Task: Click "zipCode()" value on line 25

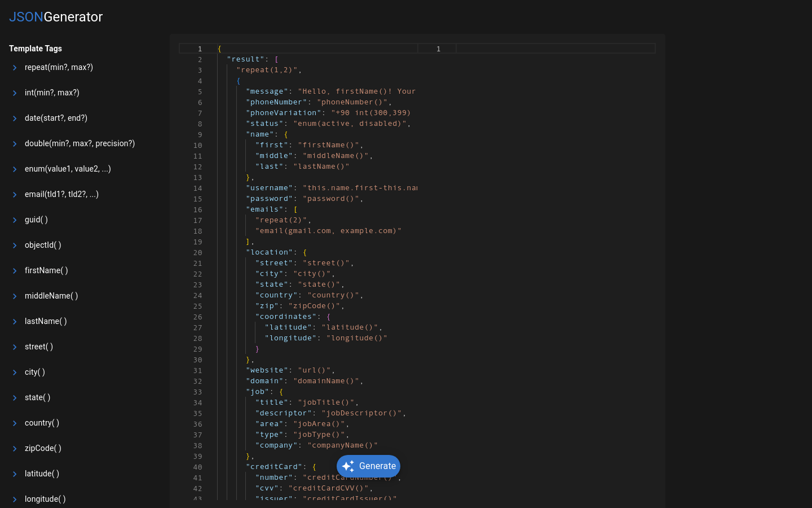Action: click(x=315, y=306)
